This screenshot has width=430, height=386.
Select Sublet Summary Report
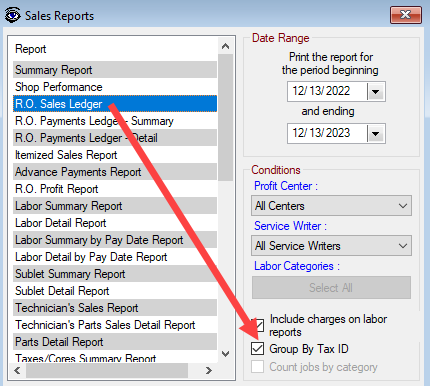click(x=115, y=274)
